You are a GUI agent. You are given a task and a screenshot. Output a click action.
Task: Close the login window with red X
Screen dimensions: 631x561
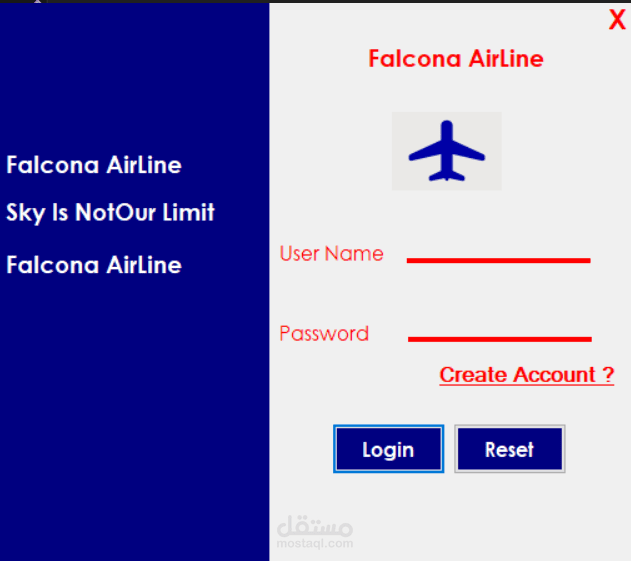(x=617, y=19)
